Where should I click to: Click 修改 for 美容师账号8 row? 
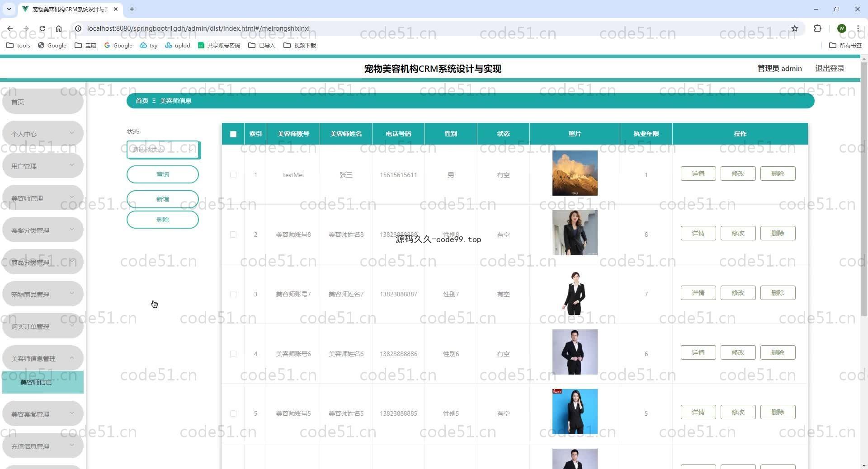coord(738,233)
